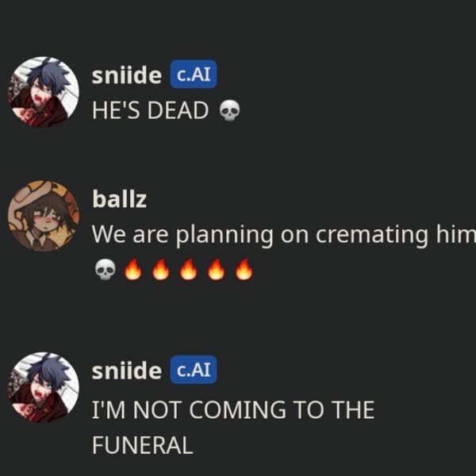
Task: Click the word DEAD in first message
Action: pyautogui.click(x=178, y=110)
